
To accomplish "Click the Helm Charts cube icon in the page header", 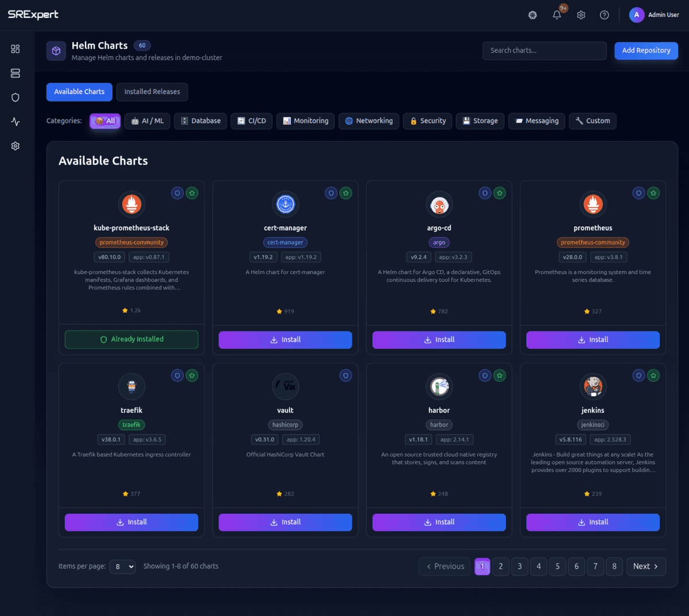I will pos(56,51).
